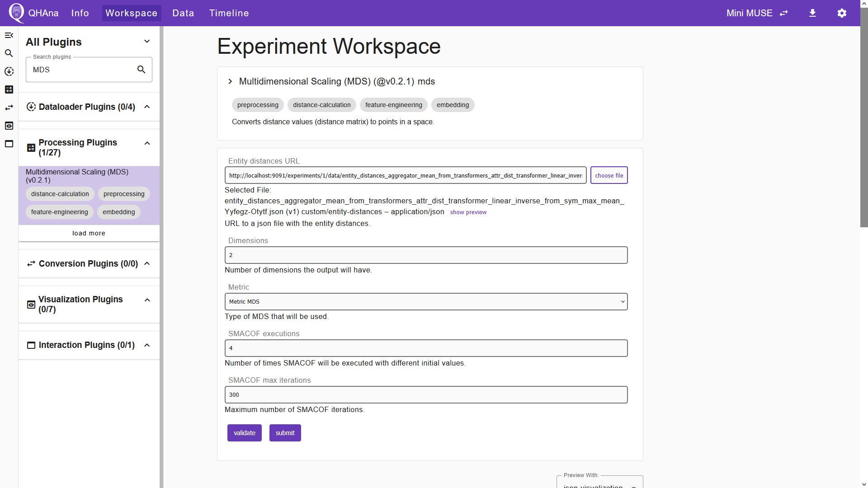The width and height of the screenshot is (868, 488).
Task: Click the Conversion Plugins group icon
Action: coord(31,263)
